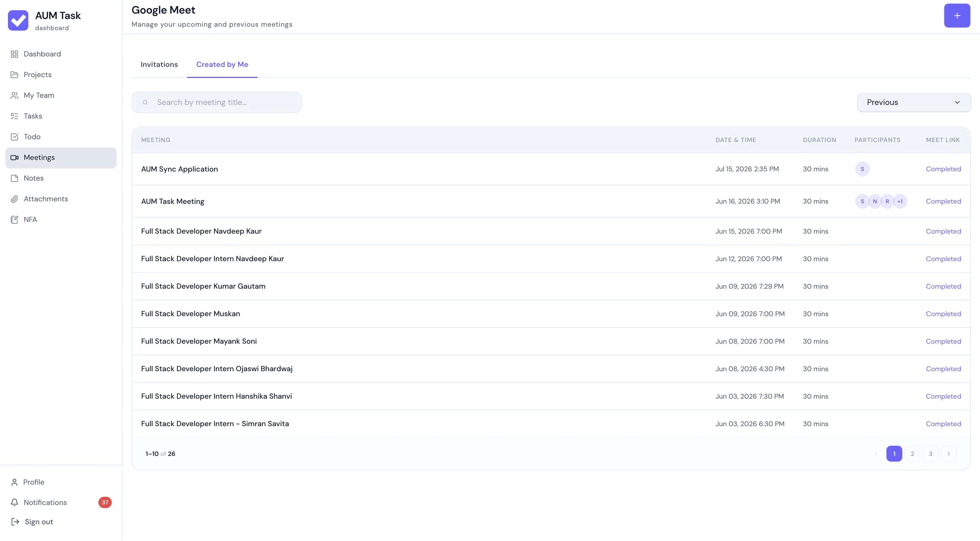This screenshot has width=980, height=541.
Task: Select Intern Simran Savita meeting
Action: [x=551, y=424]
